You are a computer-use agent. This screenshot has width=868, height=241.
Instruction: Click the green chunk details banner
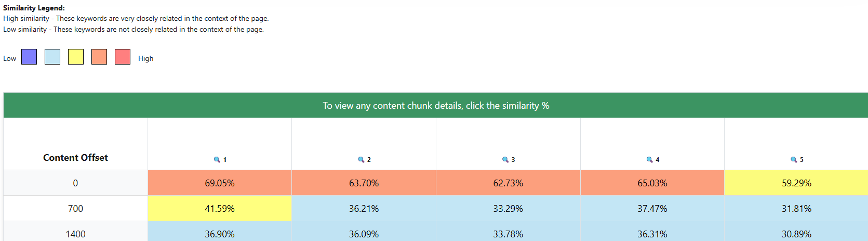click(436, 106)
